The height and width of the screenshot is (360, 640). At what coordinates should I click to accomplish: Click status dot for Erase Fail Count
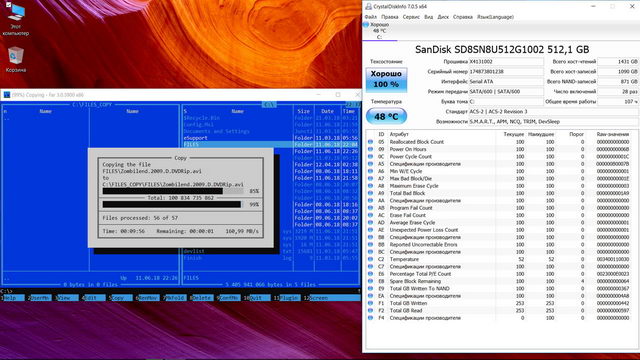click(370, 216)
